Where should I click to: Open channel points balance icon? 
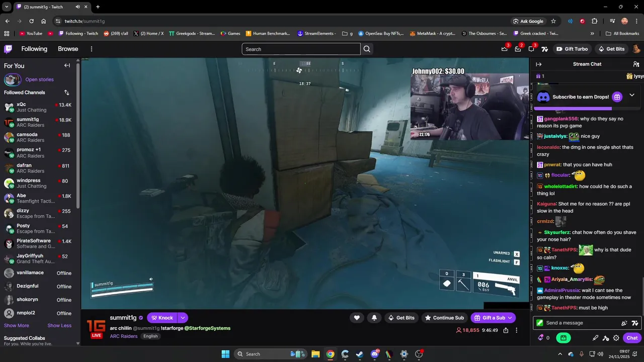click(x=541, y=338)
